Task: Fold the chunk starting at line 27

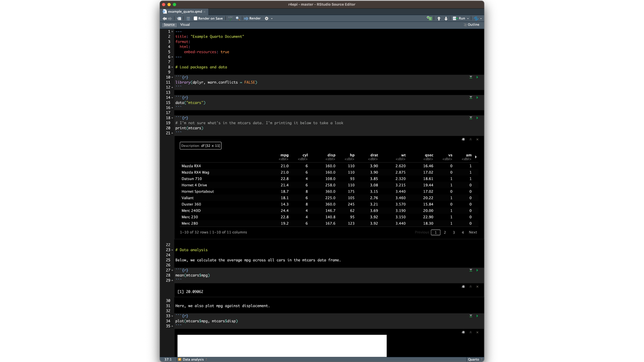Action: click(x=172, y=270)
